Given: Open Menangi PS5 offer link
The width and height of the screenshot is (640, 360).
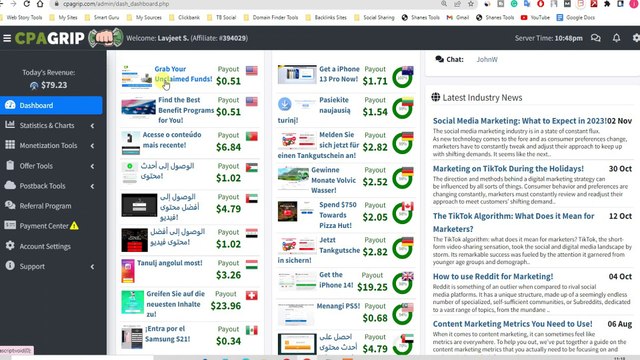Looking at the screenshot, I should click(x=338, y=306).
